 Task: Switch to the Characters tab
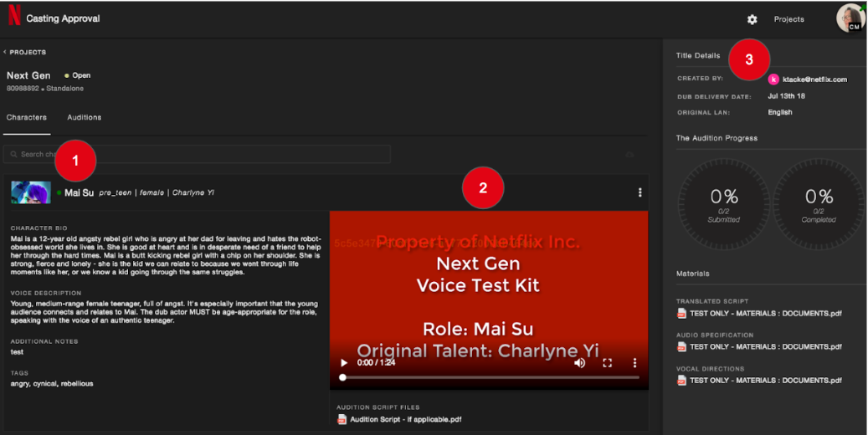coord(27,117)
